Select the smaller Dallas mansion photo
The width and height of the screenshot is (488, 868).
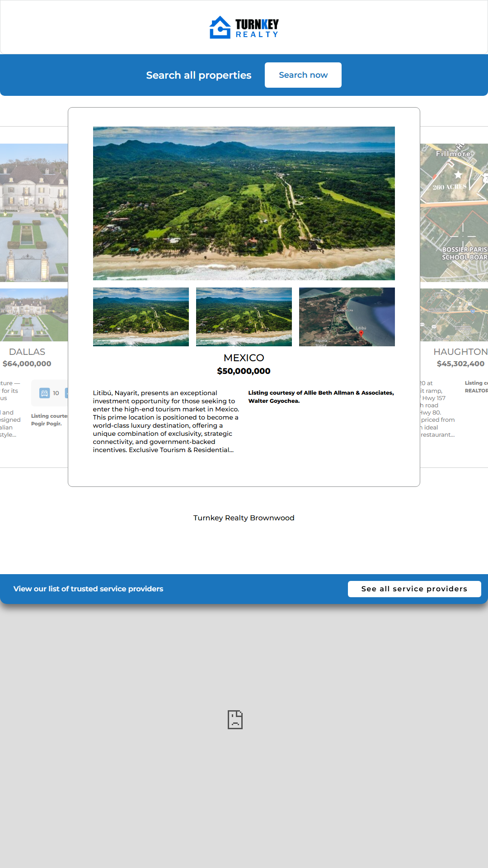(34, 315)
